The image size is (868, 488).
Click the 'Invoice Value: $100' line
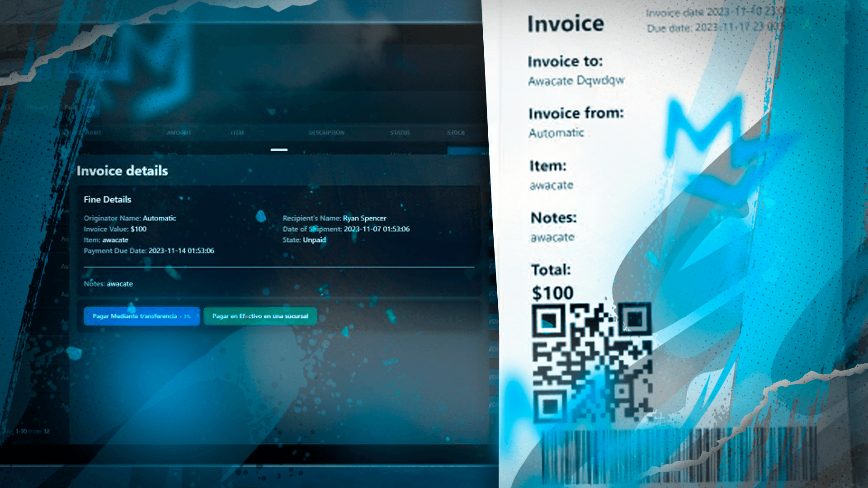(115, 229)
